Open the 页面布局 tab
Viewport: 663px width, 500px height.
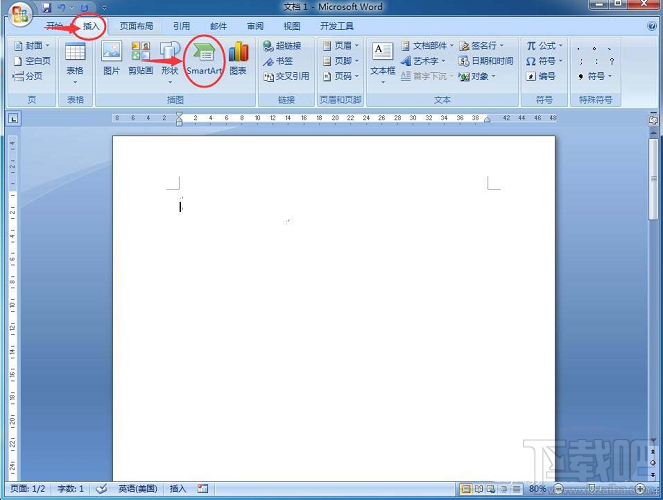[136, 26]
